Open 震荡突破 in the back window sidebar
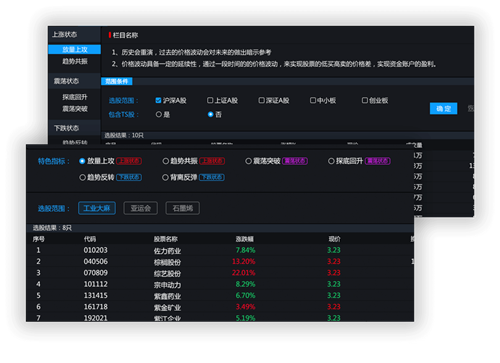This screenshot has height=363, width=500. (75, 109)
